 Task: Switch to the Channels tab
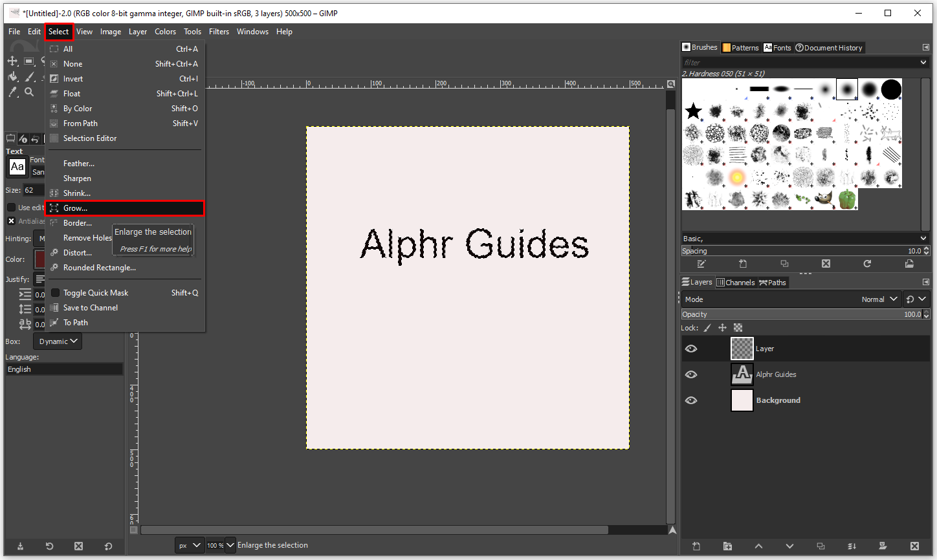[736, 283]
